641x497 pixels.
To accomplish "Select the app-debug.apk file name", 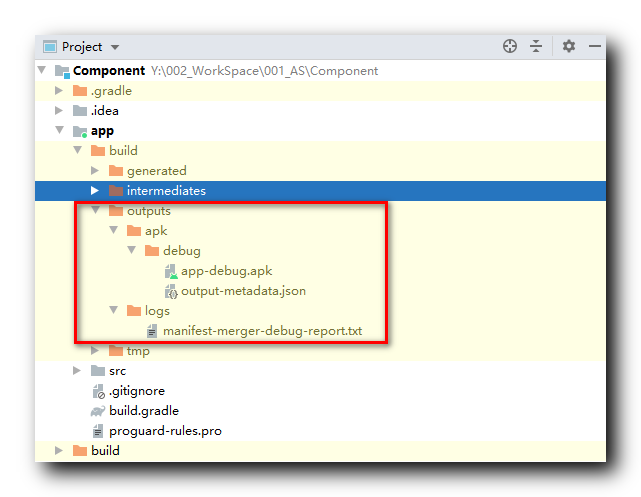I will [226, 271].
